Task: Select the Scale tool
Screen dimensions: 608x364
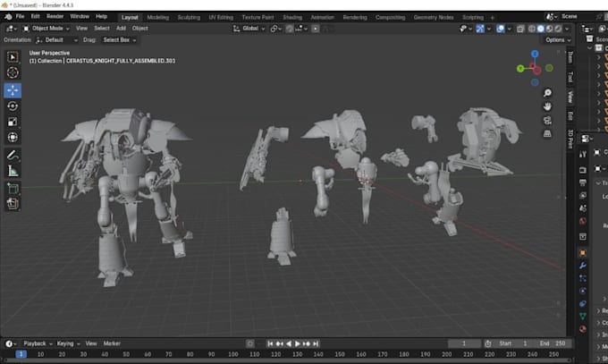Action: [13, 122]
